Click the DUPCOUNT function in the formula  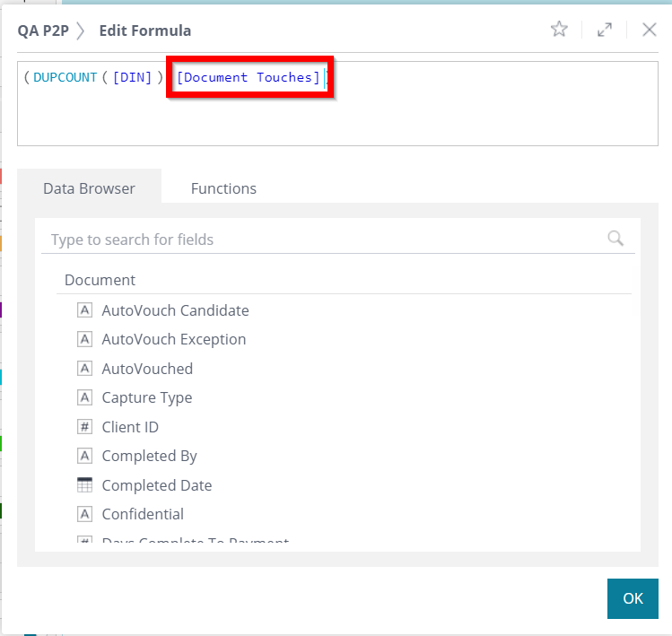point(65,77)
